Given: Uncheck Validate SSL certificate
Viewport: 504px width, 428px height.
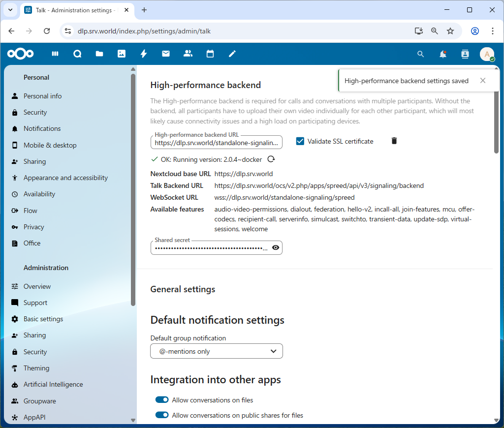Looking at the screenshot, I should (x=300, y=142).
